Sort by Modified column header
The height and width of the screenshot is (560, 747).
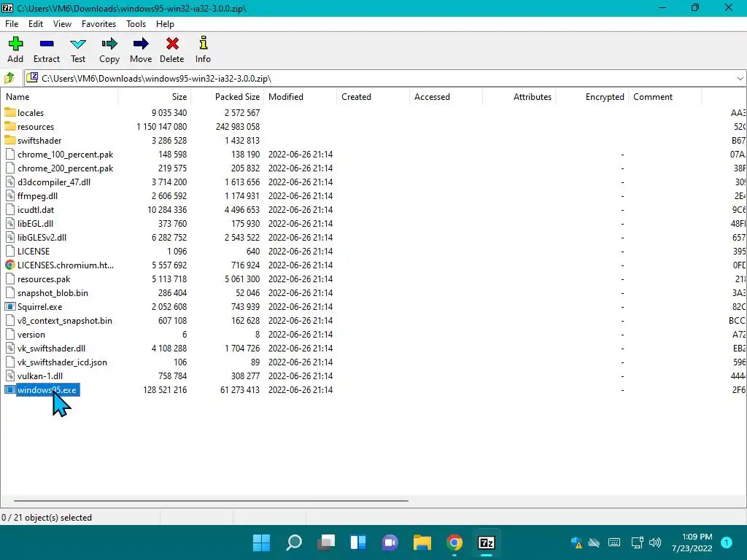[x=300, y=97]
